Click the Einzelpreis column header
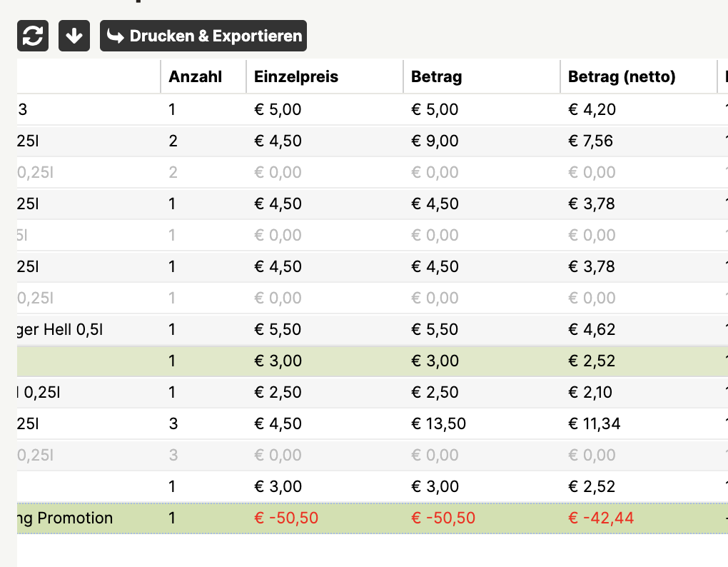This screenshot has height=567, width=728. click(x=295, y=76)
